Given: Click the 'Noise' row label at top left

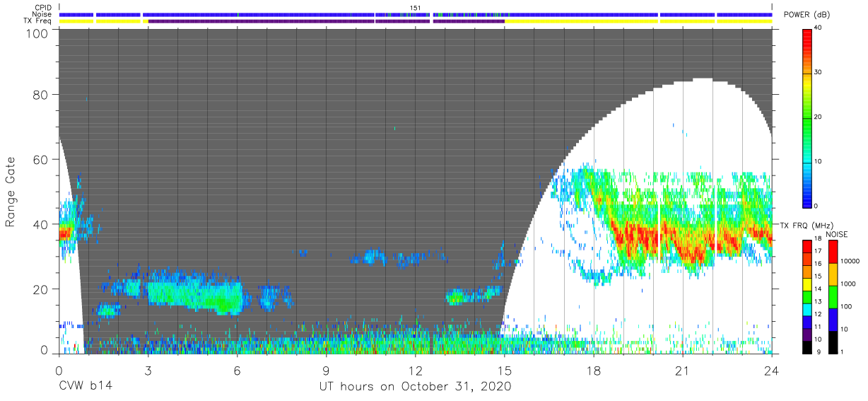Looking at the screenshot, I should (43, 14).
